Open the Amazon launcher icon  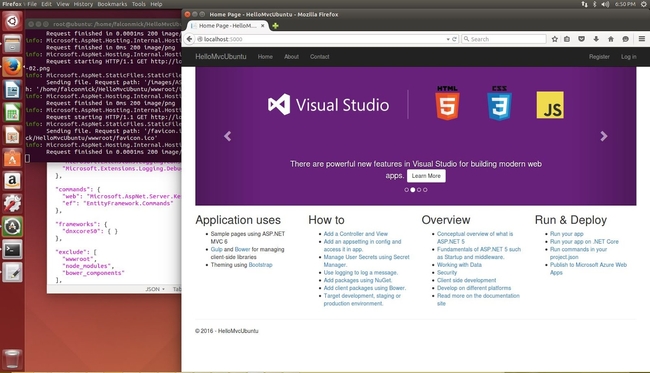pyautogui.click(x=12, y=181)
